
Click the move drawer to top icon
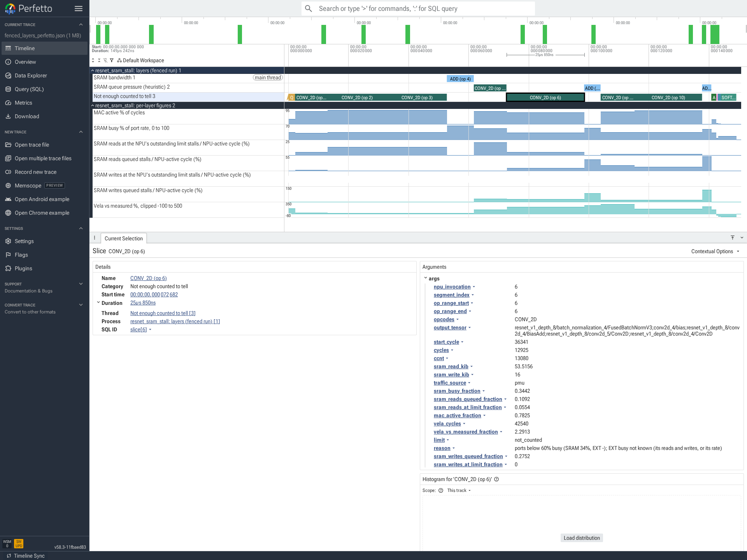(733, 238)
